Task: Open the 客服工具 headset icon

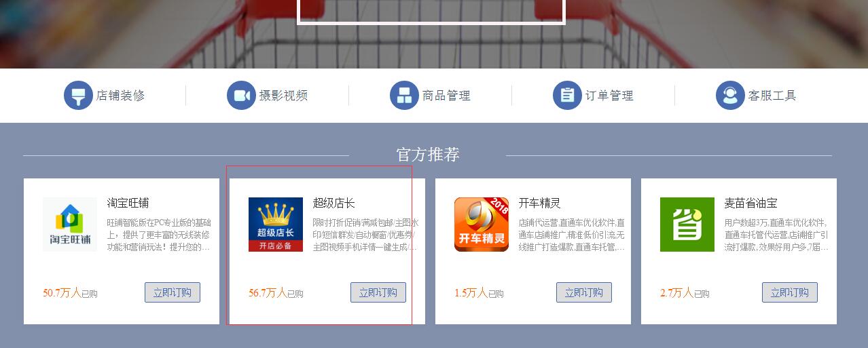Action: pyautogui.click(x=730, y=95)
